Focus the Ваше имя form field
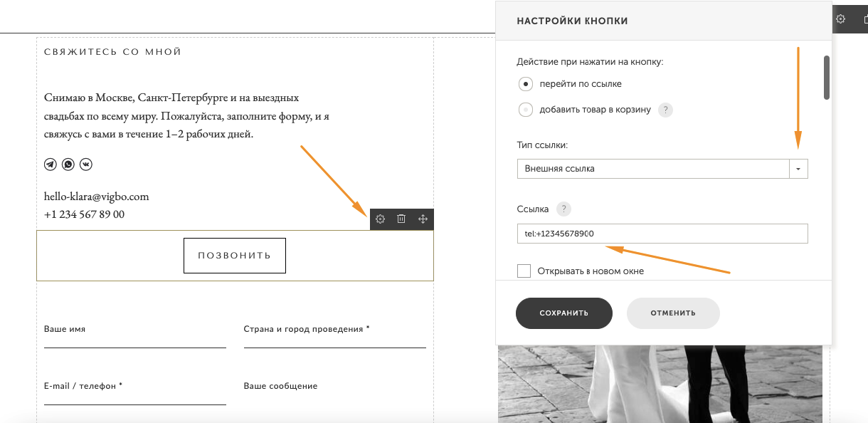This screenshot has width=868, height=423. coord(135,339)
